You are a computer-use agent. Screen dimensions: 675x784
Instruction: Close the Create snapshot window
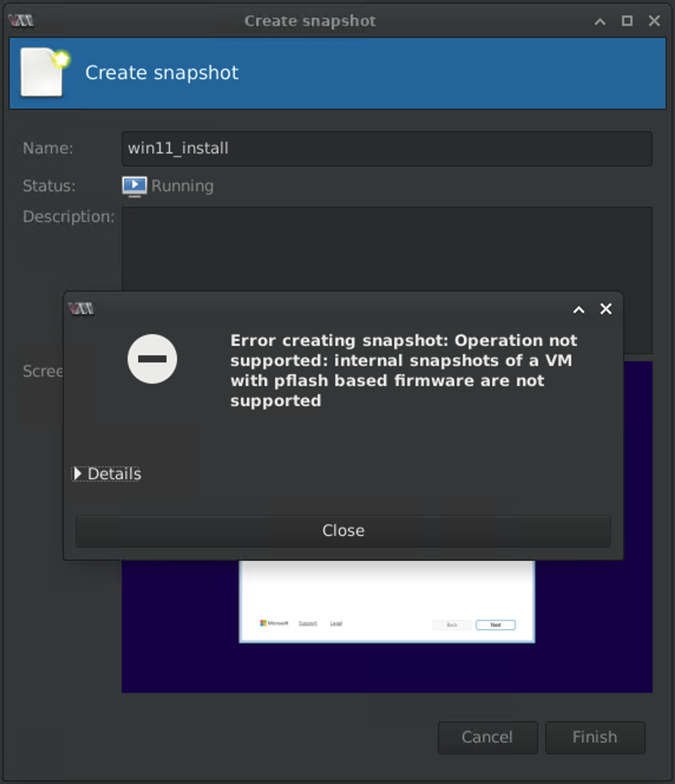(x=654, y=21)
